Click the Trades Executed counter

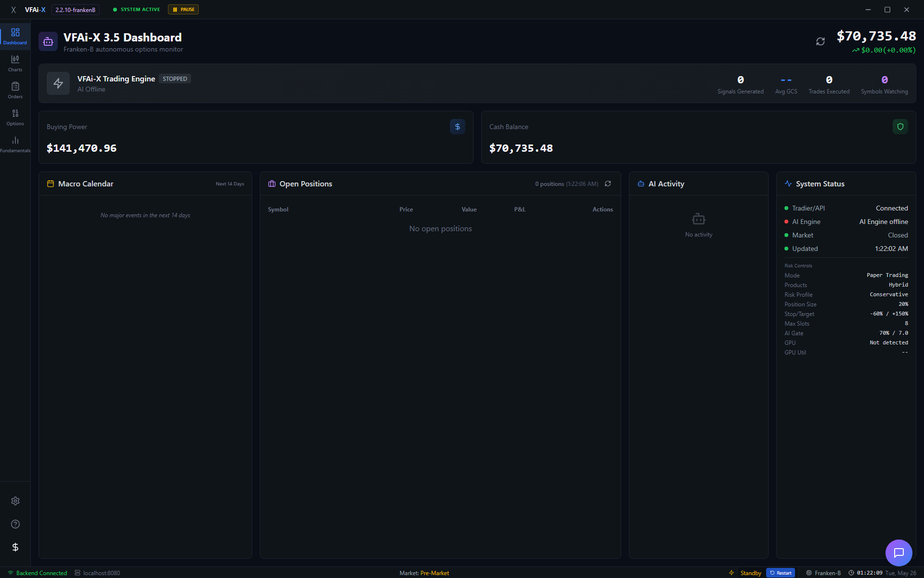pyautogui.click(x=829, y=84)
